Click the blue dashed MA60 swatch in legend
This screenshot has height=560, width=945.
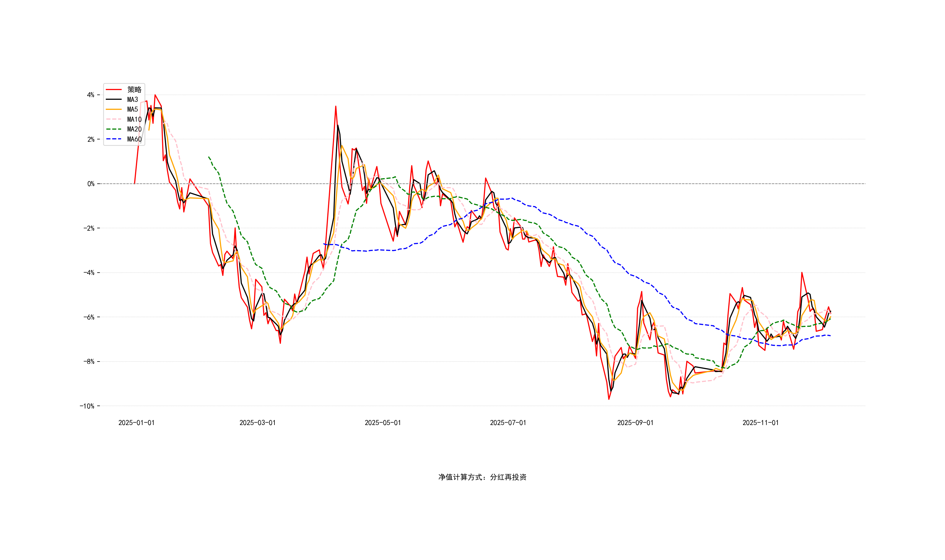click(x=114, y=139)
